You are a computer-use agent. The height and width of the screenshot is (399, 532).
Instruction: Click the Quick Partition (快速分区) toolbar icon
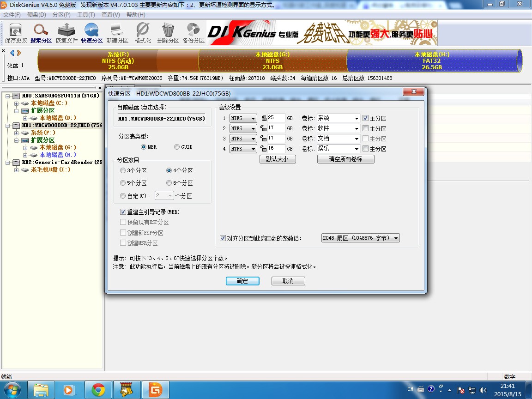click(92, 33)
